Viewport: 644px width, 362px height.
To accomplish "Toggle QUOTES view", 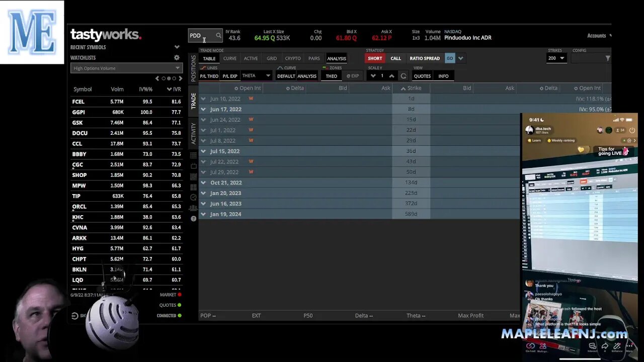I will click(422, 76).
